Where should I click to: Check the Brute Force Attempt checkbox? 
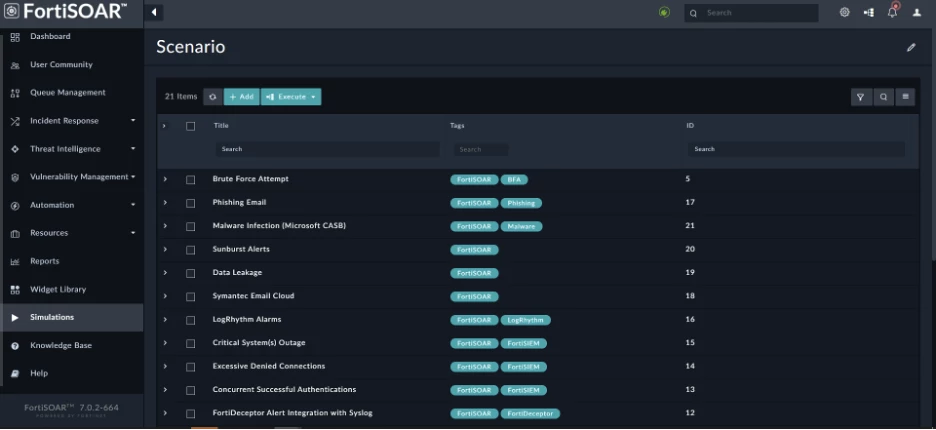190,180
